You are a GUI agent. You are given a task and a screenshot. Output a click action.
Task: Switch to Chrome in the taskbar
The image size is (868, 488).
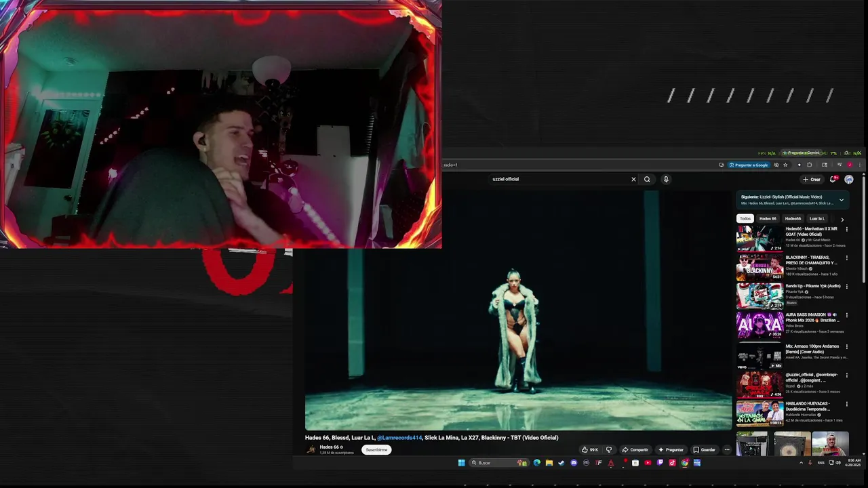[684, 463]
